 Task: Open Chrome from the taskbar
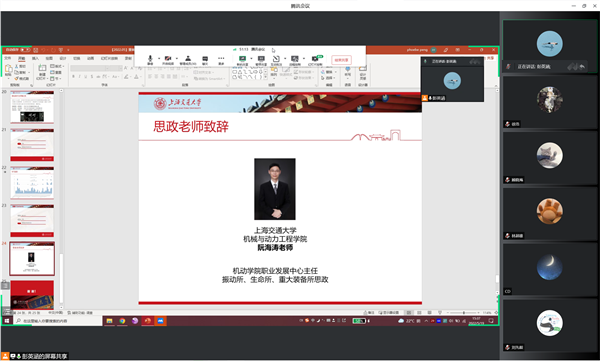pyautogui.click(x=122, y=321)
